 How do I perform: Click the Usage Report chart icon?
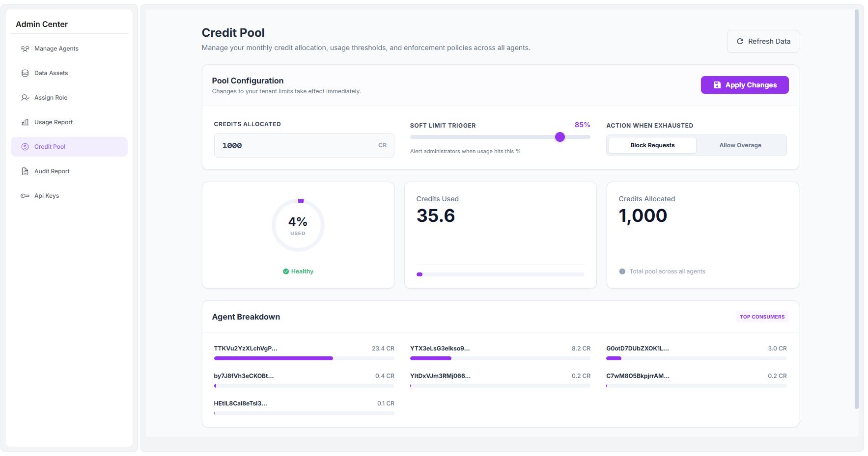[x=24, y=122]
